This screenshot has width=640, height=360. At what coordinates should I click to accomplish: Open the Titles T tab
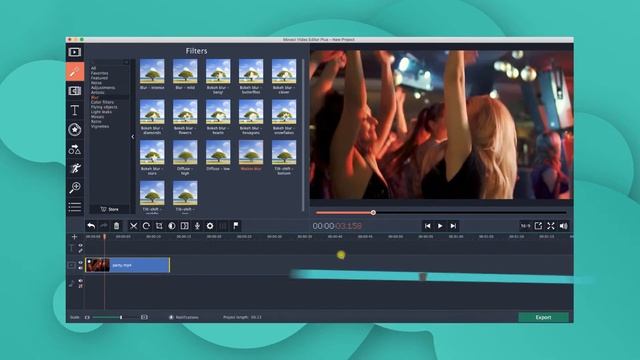pos(75,110)
